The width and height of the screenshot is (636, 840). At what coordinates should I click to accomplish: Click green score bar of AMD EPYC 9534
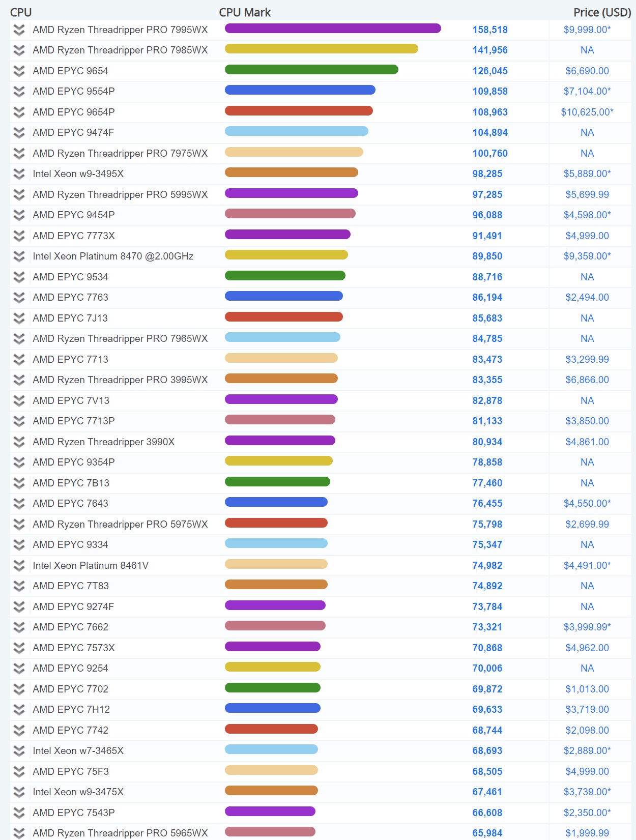285,276
